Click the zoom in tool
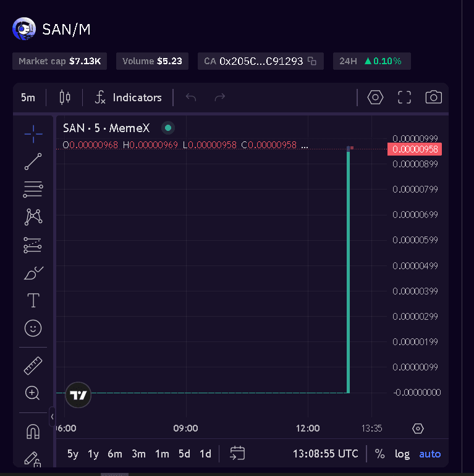Image resolution: width=474 pixels, height=476 pixels. point(33,393)
